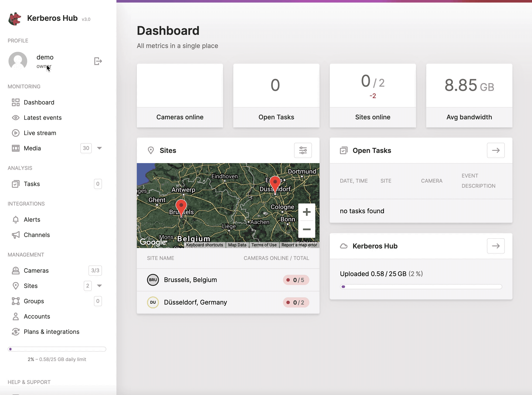Viewport: 532px width, 395px height.
Task: Expand the Media section dropdown
Action: click(99, 148)
